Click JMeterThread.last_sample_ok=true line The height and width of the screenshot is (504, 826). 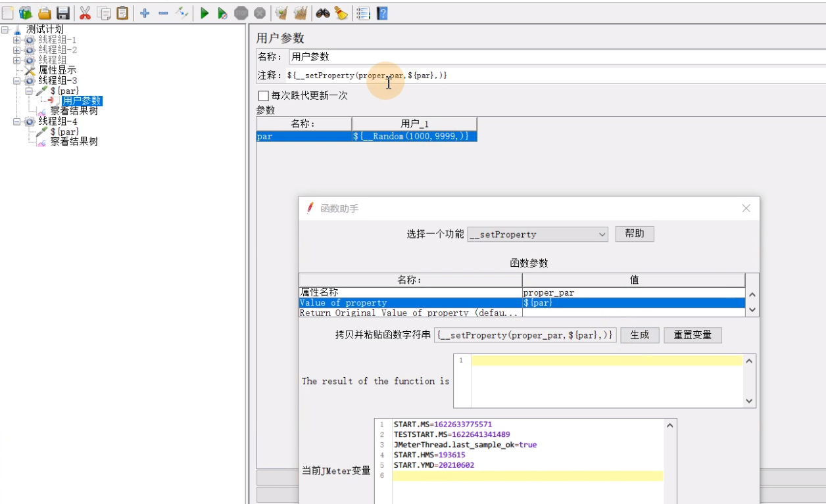[465, 445]
